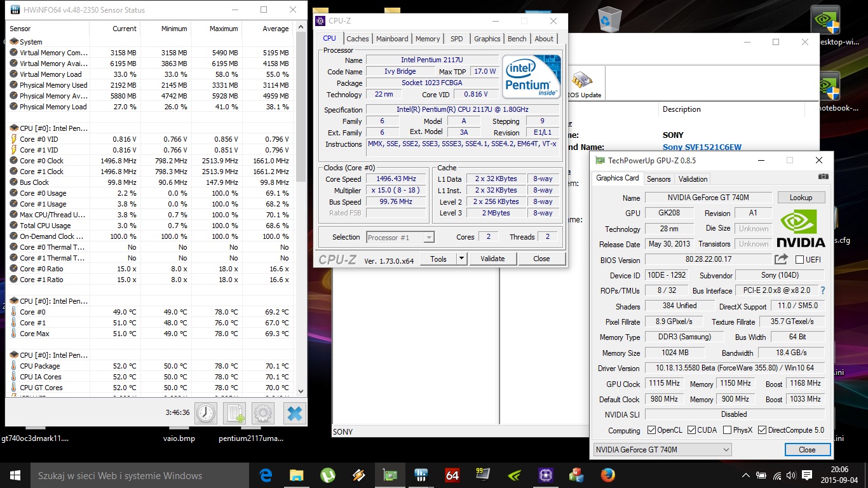This screenshot has width=868, height=488.
Task: Click the GPU-Z BIOS share/export icon
Action: tap(781, 259)
